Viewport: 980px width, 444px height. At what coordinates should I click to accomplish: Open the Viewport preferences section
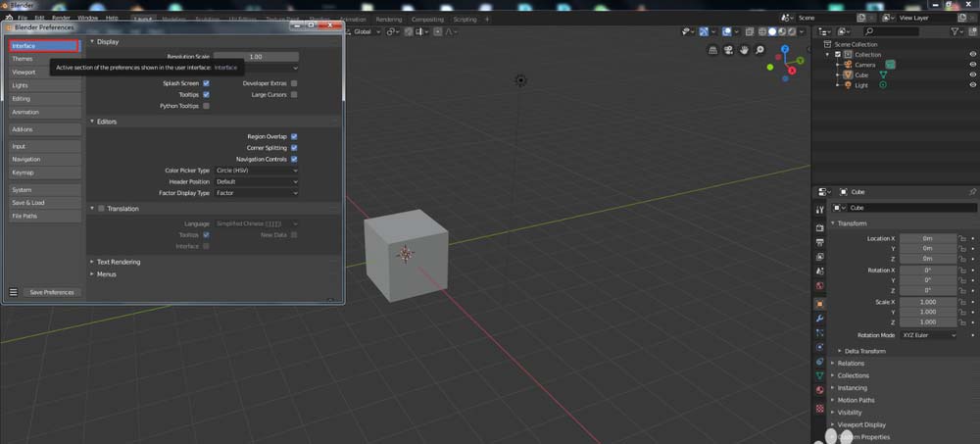click(x=45, y=72)
